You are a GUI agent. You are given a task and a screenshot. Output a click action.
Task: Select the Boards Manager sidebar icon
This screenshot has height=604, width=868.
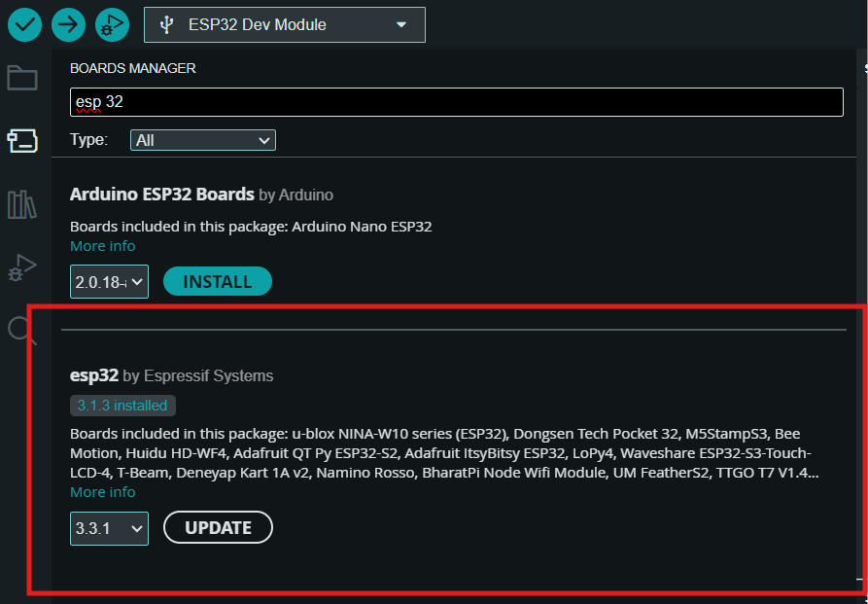click(x=22, y=141)
